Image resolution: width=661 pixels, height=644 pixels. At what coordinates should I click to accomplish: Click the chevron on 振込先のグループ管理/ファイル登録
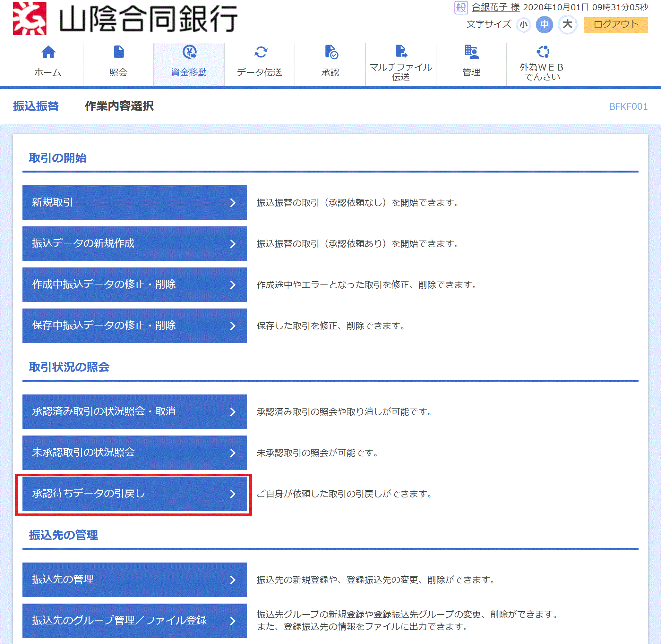[x=233, y=621]
